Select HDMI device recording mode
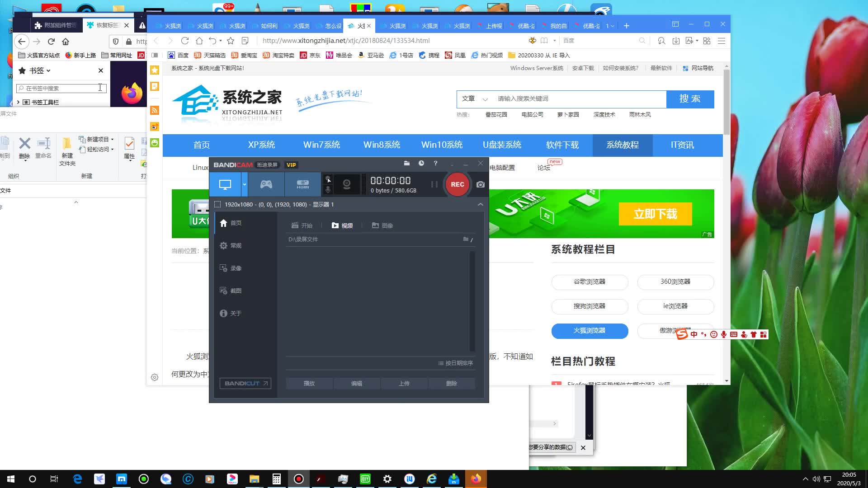The height and width of the screenshot is (488, 868). (302, 184)
